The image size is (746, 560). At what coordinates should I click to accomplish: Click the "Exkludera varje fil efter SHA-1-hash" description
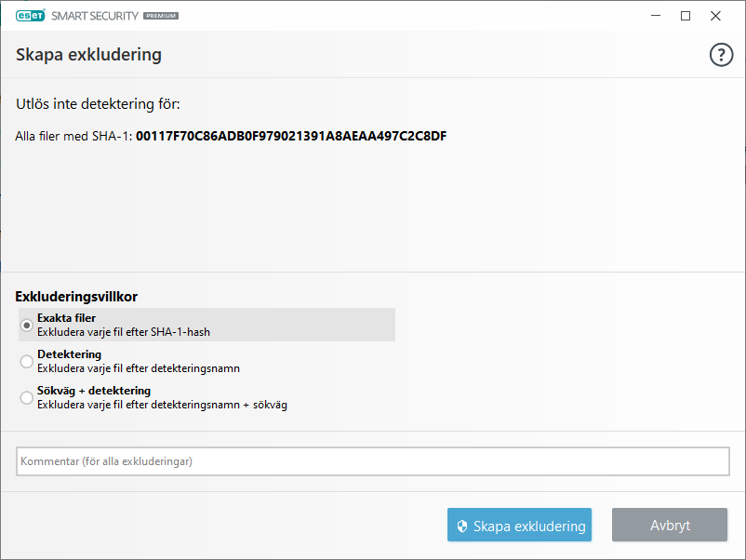(130, 331)
